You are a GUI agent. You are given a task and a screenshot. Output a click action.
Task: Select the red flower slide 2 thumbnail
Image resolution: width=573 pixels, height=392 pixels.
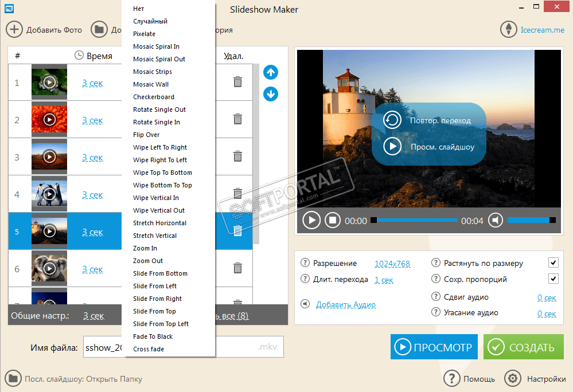(x=49, y=119)
